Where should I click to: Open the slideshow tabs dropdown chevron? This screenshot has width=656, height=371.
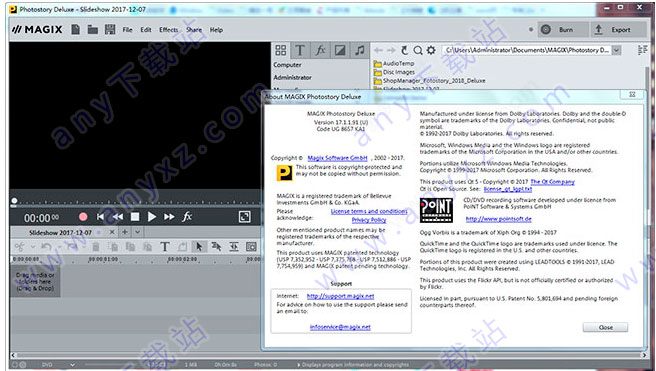137,232
